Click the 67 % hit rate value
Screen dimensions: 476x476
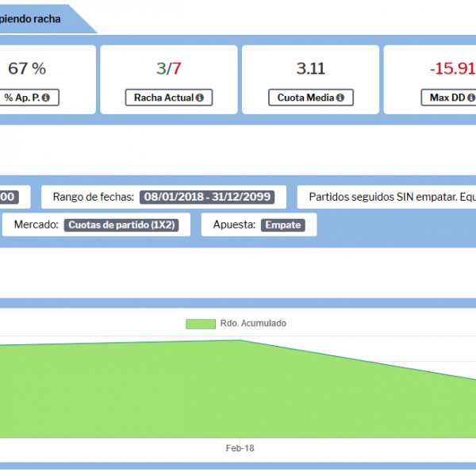point(26,69)
